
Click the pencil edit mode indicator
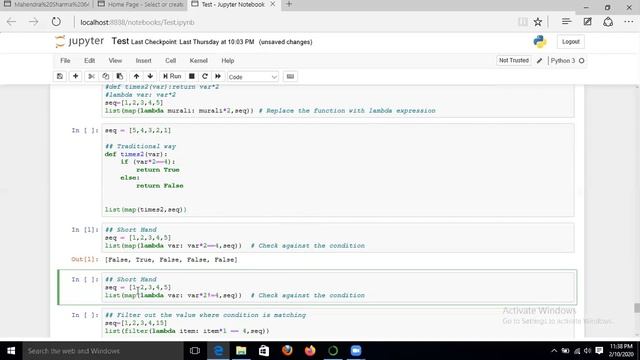click(x=539, y=61)
